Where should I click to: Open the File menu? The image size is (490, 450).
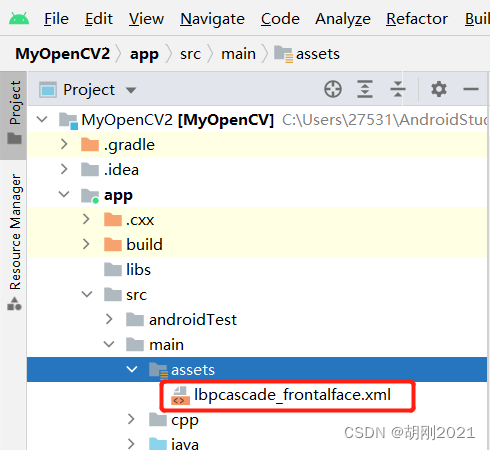(x=56, y=19)
